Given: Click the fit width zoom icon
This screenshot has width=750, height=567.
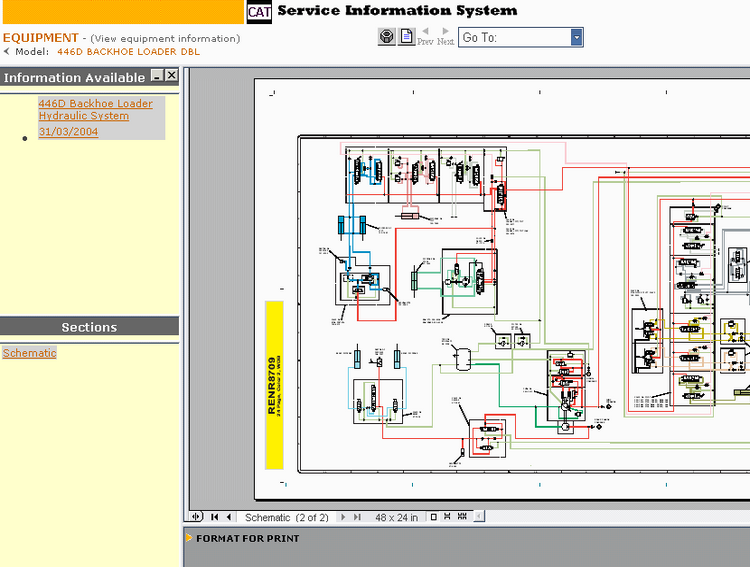Looking at the screenshot, I should coord(447,517).
